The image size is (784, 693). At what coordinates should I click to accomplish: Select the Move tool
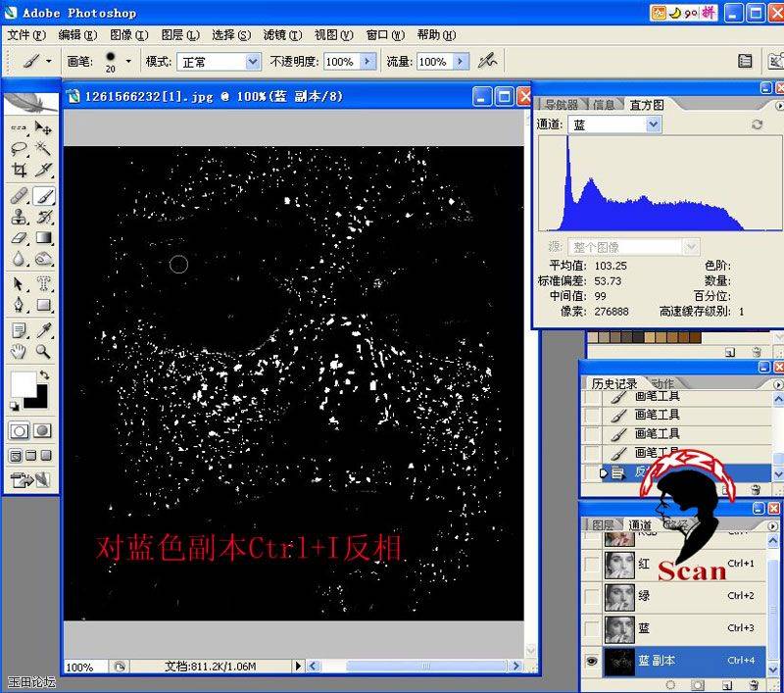tap(43, 128)
